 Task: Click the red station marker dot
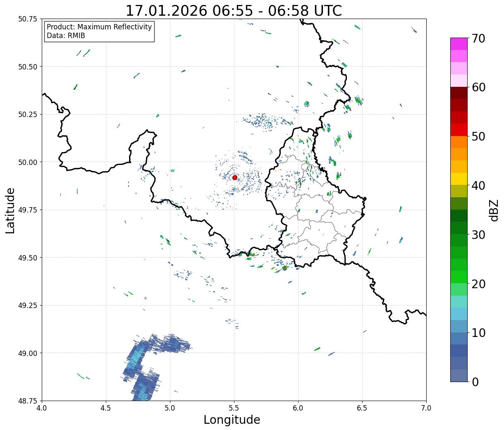click(x=235, y=177)
